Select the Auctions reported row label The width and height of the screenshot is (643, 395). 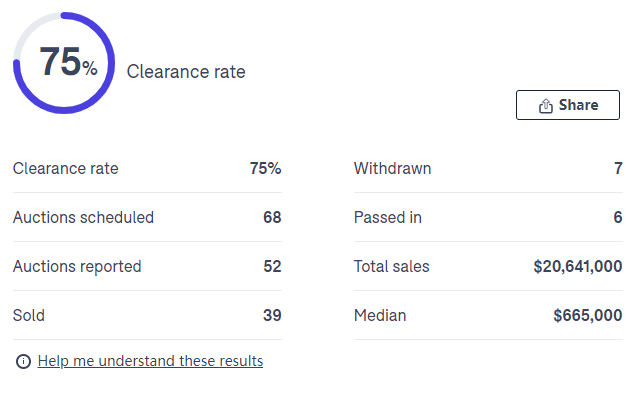point(77,267)
